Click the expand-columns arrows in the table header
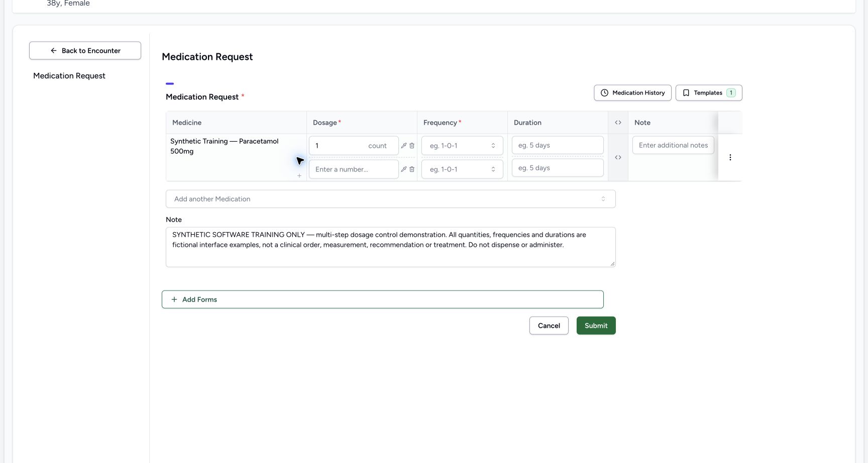Viewport: 868px width, 463px height. pos(618,123)
